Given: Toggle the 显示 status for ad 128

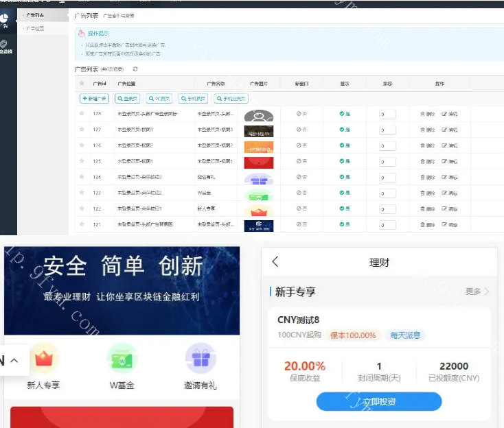Looking at the screenshot, I should [x=344, y=114].
